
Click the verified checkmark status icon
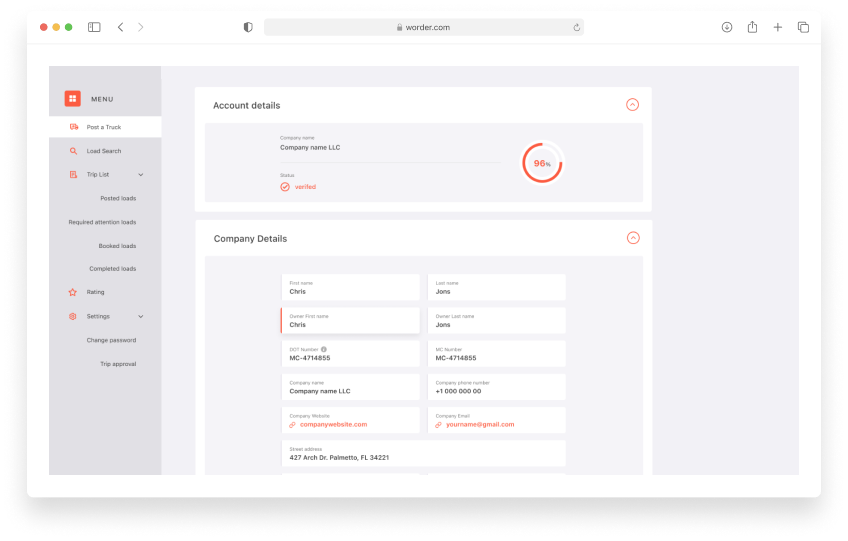pyautogui.click(x=285, y=187)
